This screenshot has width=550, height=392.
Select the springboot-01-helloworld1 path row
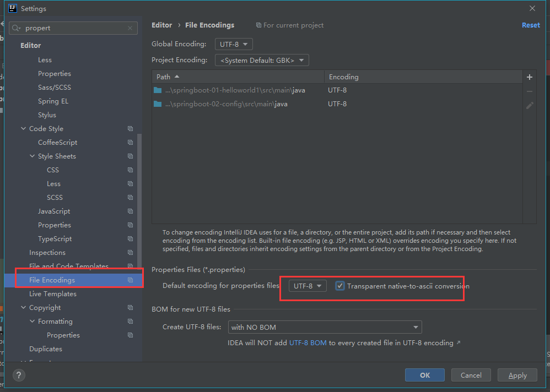click(x=337, y=90)
